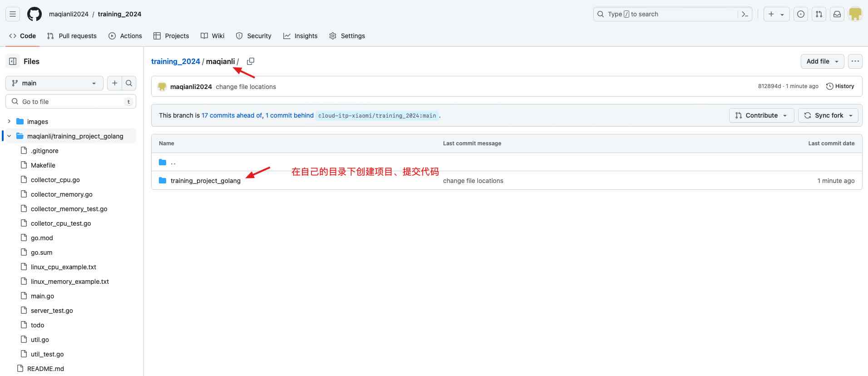Open training_2024 repo name in header

(119, 14)
